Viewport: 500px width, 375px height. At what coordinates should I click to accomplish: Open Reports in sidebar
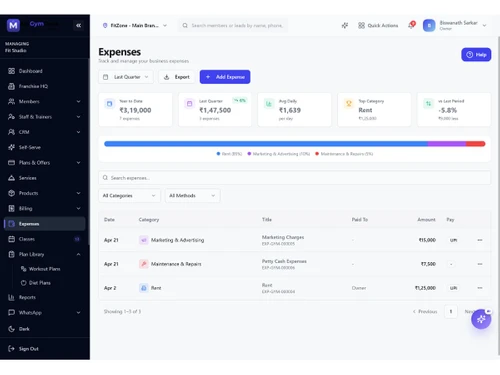click(x=45, y=297)
